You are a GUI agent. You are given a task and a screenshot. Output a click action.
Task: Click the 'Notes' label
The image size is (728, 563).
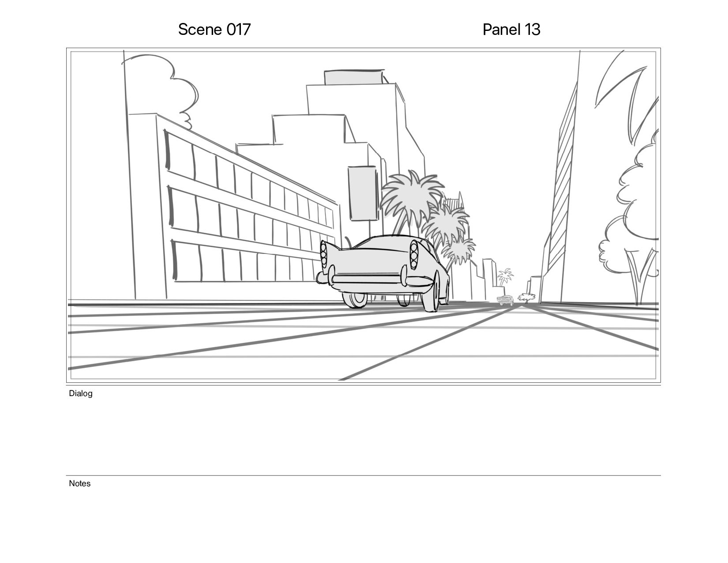80,484
